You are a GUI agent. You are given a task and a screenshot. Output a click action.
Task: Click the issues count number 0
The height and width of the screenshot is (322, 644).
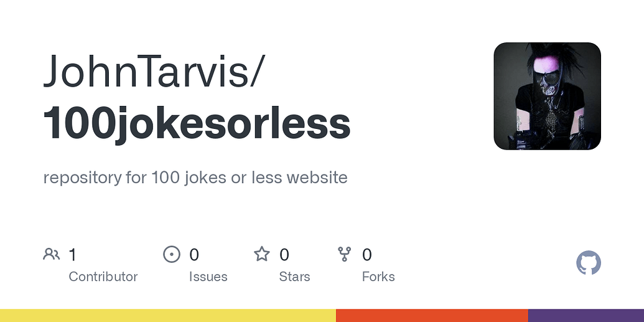point(194,255)
